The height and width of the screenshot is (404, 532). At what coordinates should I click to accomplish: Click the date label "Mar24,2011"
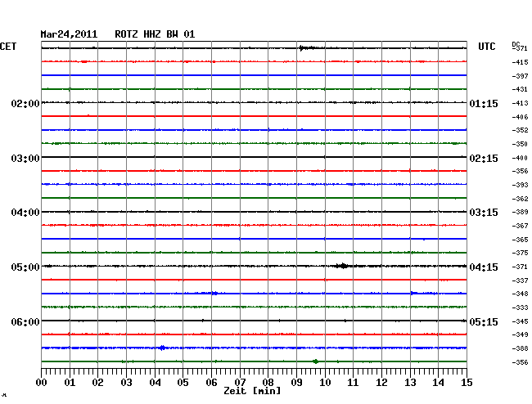[x=69, y=34]
